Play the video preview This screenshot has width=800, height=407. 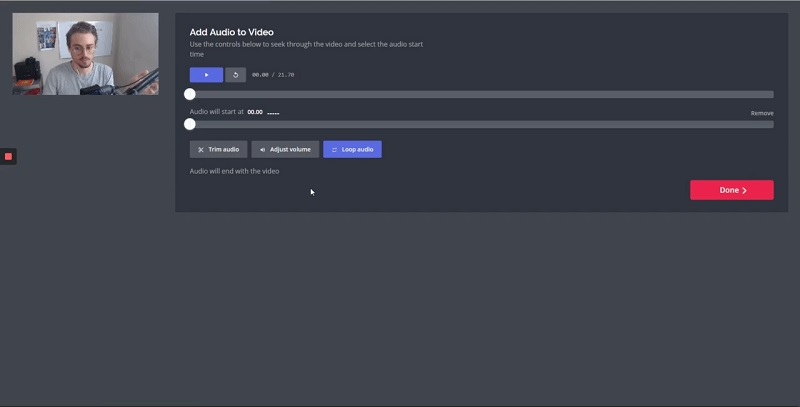[206, 75]
